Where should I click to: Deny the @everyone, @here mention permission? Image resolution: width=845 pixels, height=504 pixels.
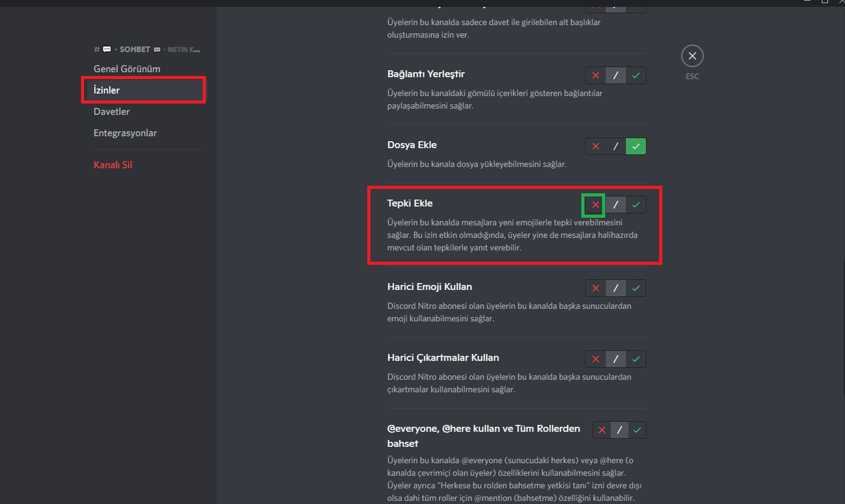[x=602, y=430]
